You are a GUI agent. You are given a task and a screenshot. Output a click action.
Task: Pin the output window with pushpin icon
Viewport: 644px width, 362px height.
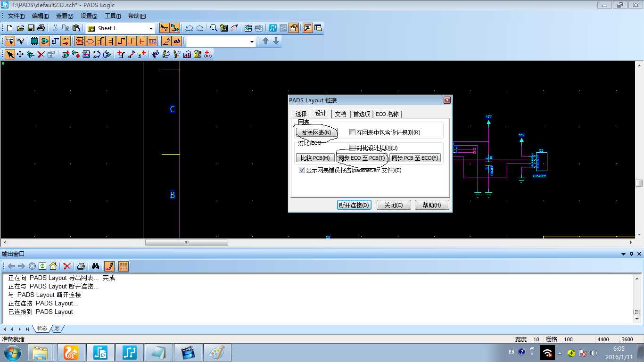click(632, 254)
